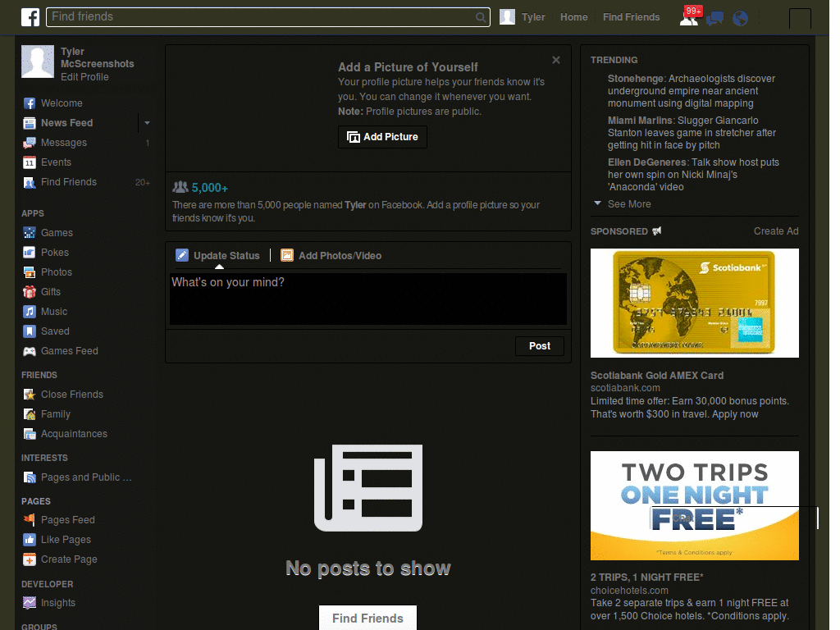Click the Like Pages thumbs-up icon

pyautogui.click(x=30, y=540)
